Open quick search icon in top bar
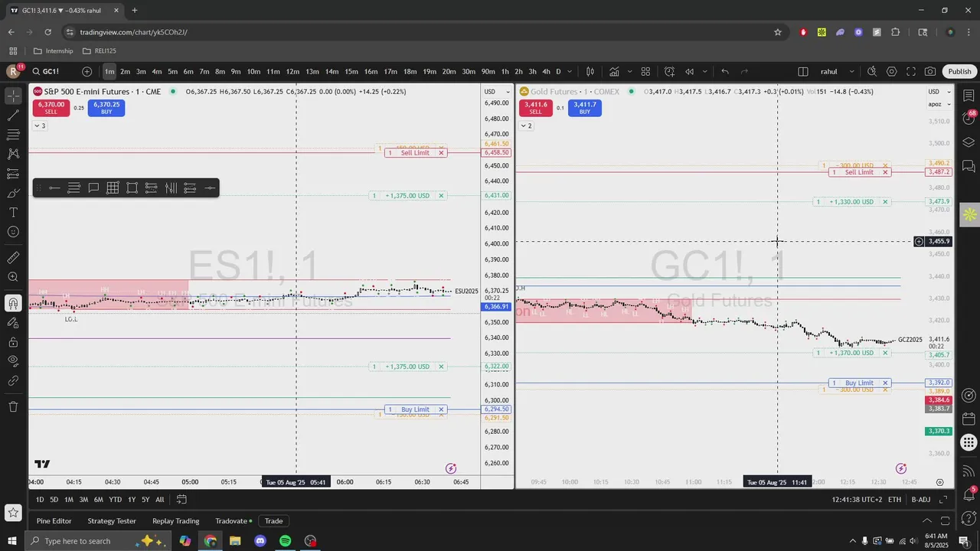 click(872, 71)
